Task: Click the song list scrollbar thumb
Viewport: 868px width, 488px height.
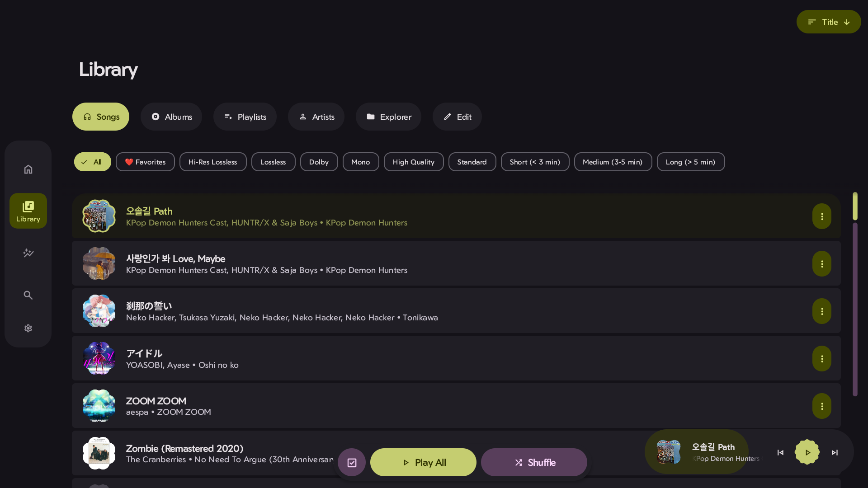Action: point(855,206)
